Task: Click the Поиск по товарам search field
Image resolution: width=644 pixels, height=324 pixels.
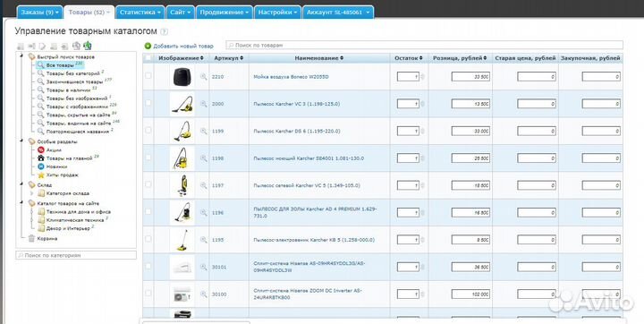Action: 424,46
